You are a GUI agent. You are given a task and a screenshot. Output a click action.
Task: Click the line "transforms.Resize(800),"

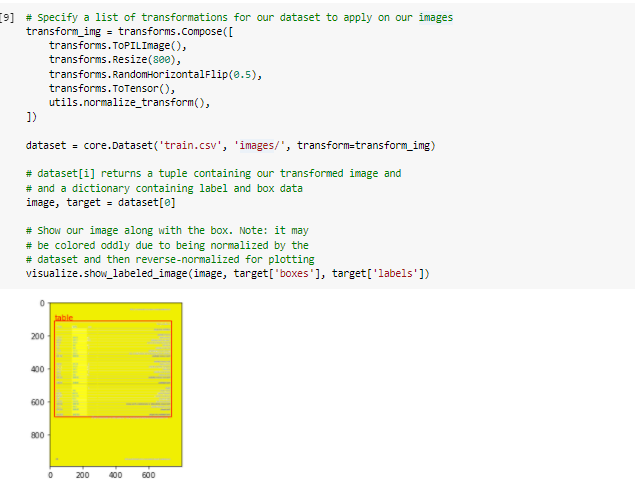[115, 60]
